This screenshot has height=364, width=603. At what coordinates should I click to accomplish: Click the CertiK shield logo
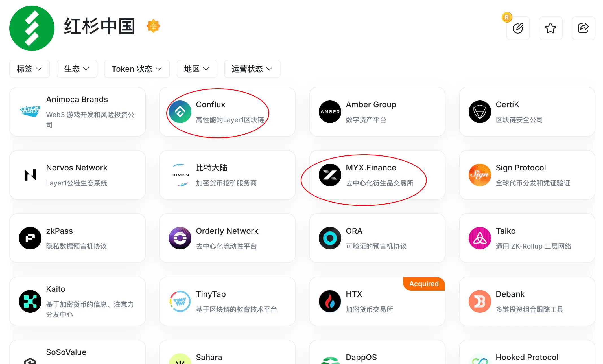pyautogui.click(x=480, y=112)
